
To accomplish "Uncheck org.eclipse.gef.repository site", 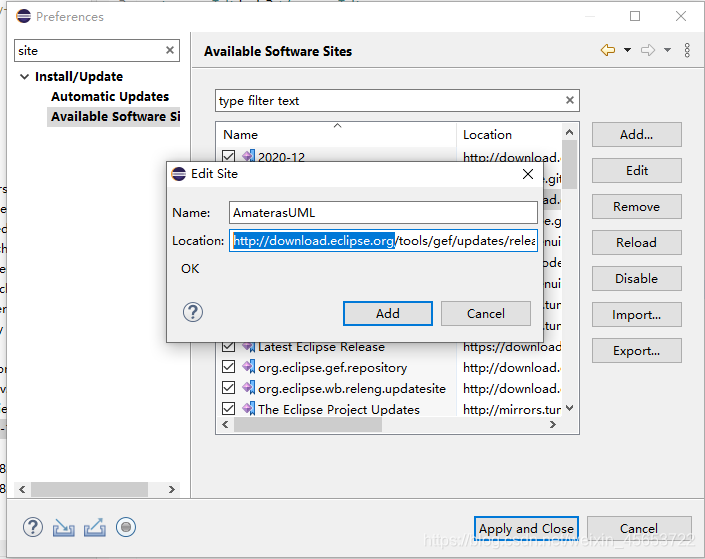I will [x=228, y=367].
